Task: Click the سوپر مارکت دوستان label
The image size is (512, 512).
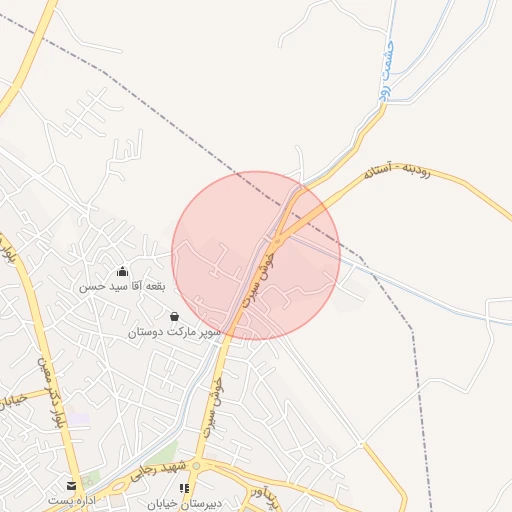Action: [174, 332]
